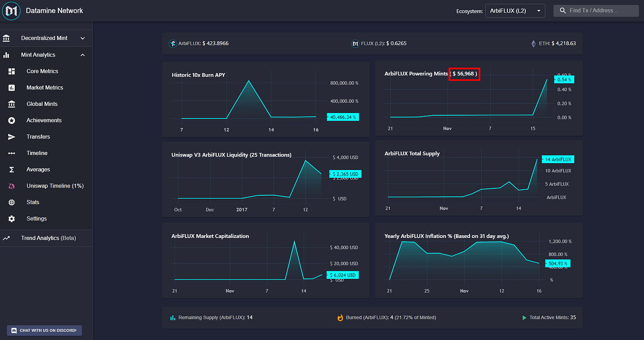Collapse the Mint Analytics chevron
This screenshot has width=644, height=340.
coord(83,55)
